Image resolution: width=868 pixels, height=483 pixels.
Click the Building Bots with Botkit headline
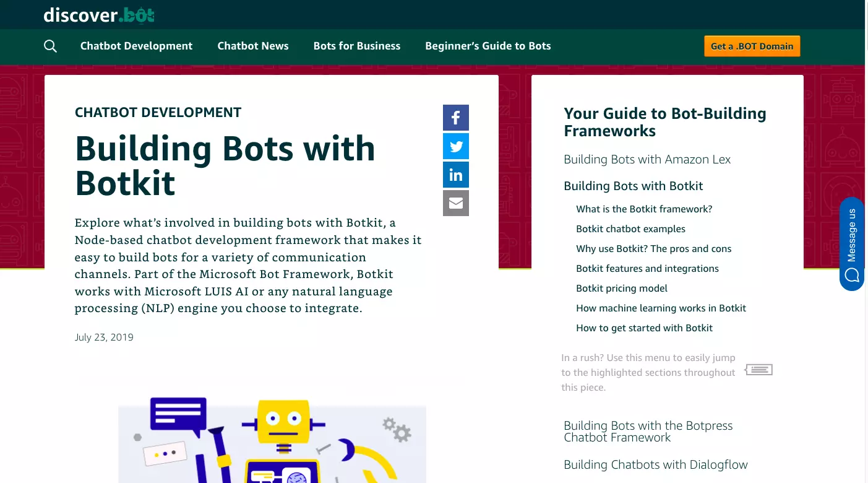point(225,165)
